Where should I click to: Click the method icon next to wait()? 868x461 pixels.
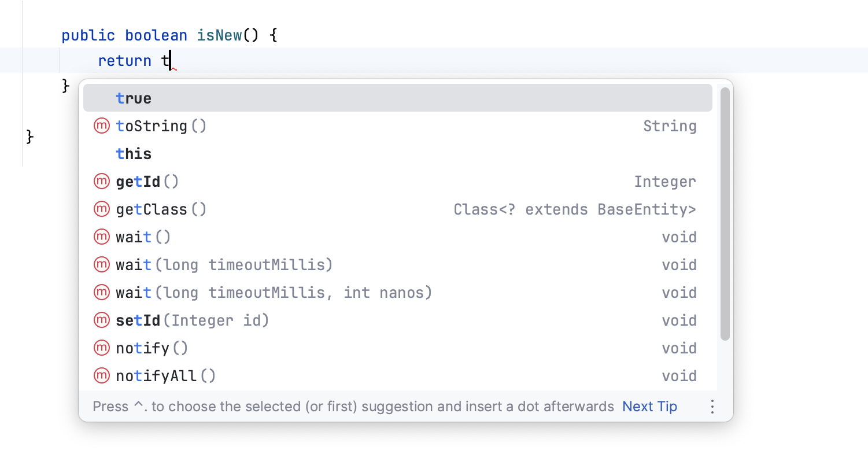point(101,237)
